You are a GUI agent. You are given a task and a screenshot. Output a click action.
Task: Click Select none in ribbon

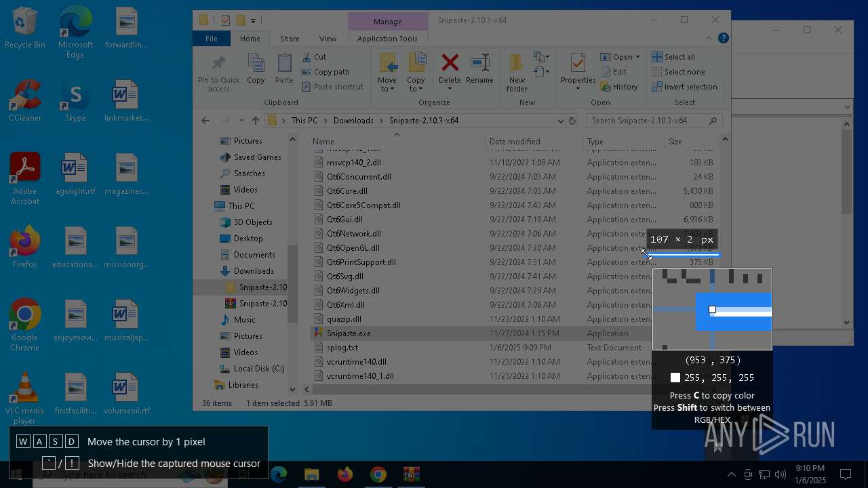pos(678,72)
